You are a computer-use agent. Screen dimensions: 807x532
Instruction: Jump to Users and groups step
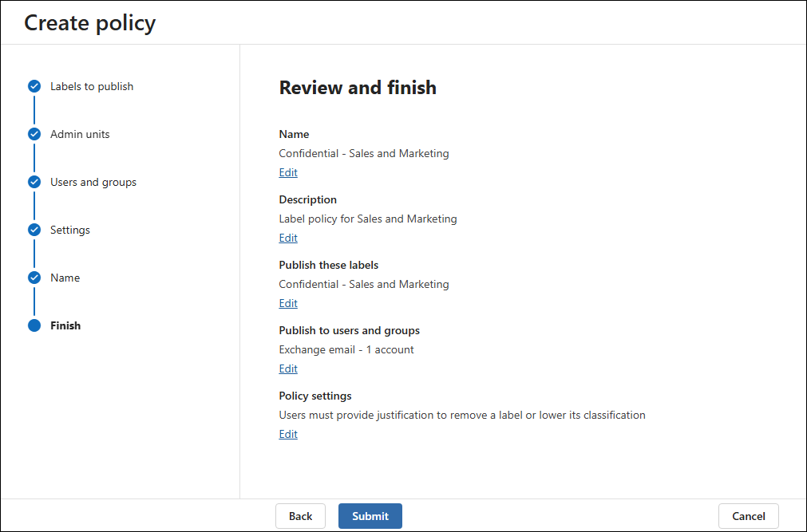point(93,182)
